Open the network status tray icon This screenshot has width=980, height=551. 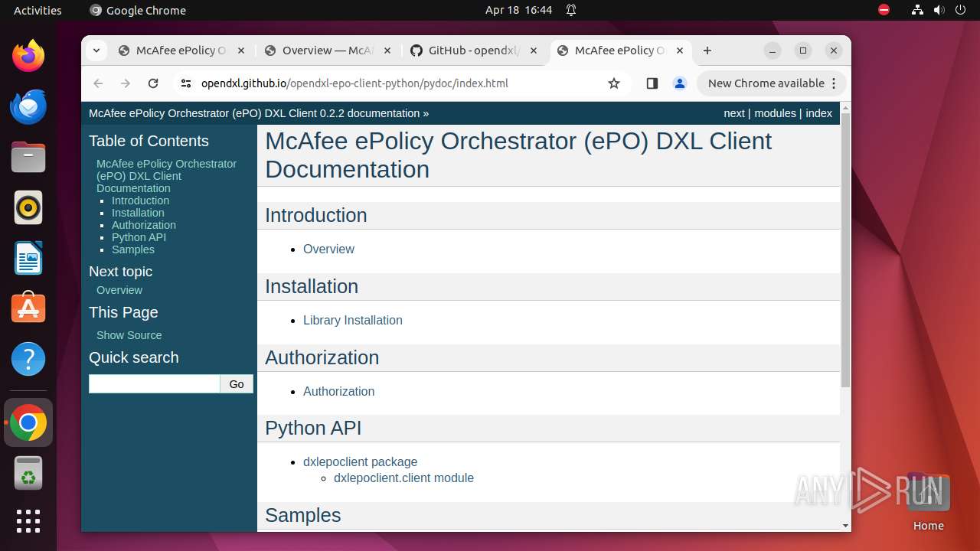(x=917, y=10)
